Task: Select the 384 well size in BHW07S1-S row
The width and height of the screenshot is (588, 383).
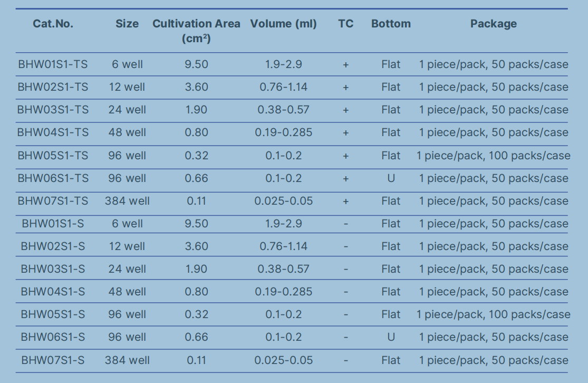Action: pos(127,360)
